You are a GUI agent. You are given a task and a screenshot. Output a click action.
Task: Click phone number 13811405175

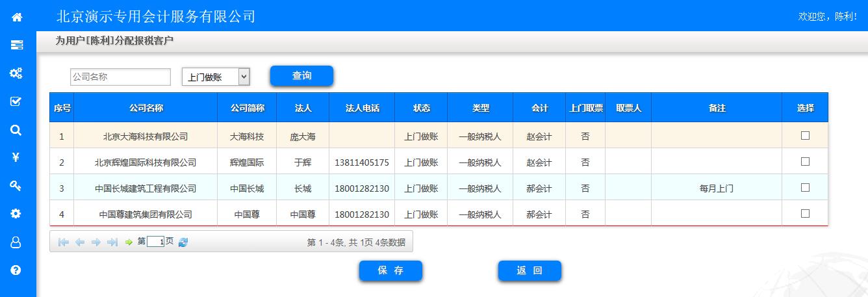pos(362,162)
